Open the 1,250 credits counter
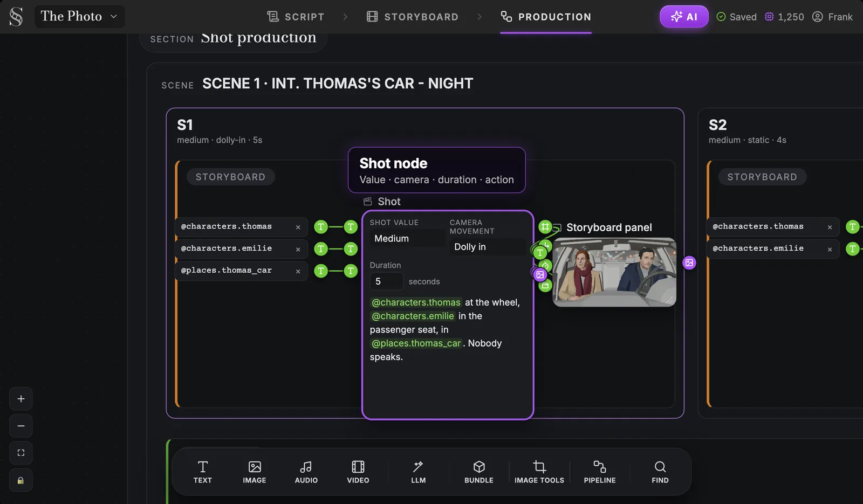This screenshot has width=863, height=504. tap(784, 17)
